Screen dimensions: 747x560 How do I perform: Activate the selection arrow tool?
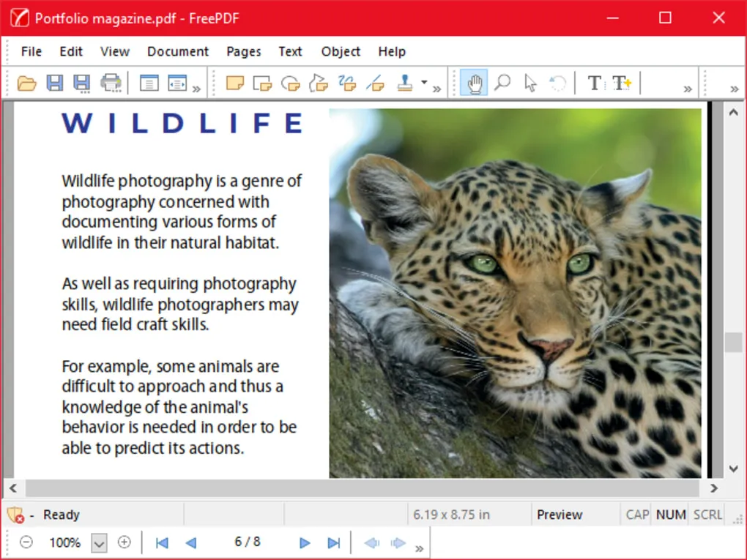[529, 83]
